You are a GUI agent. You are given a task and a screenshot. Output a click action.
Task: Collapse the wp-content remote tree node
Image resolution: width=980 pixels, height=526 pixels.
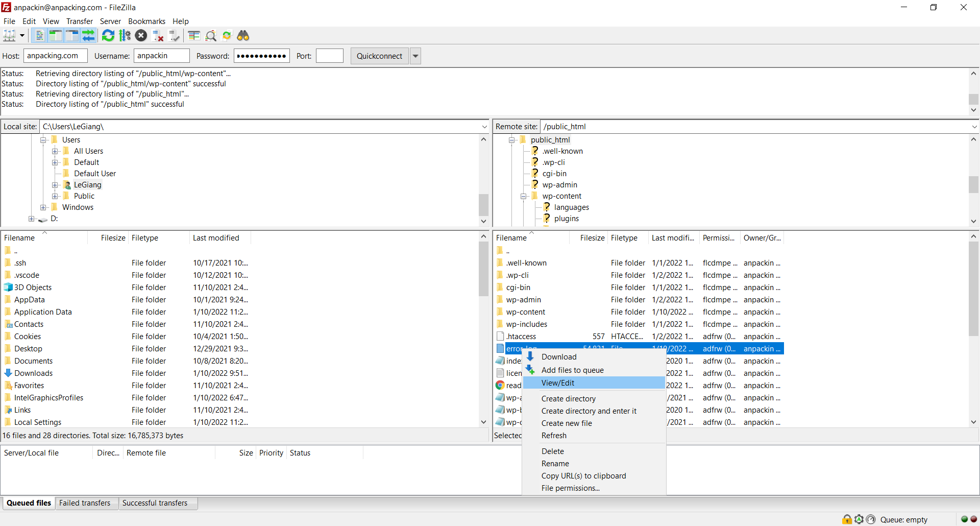pos(523,196)
